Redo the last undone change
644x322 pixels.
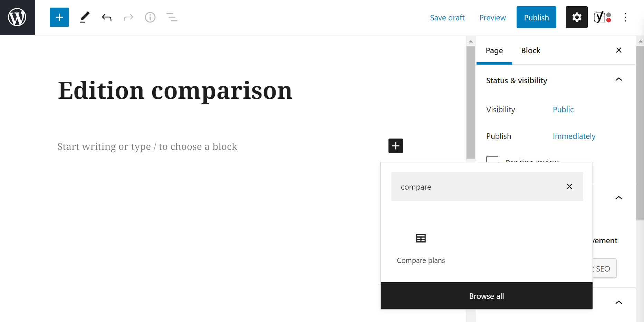coord(128,17)
